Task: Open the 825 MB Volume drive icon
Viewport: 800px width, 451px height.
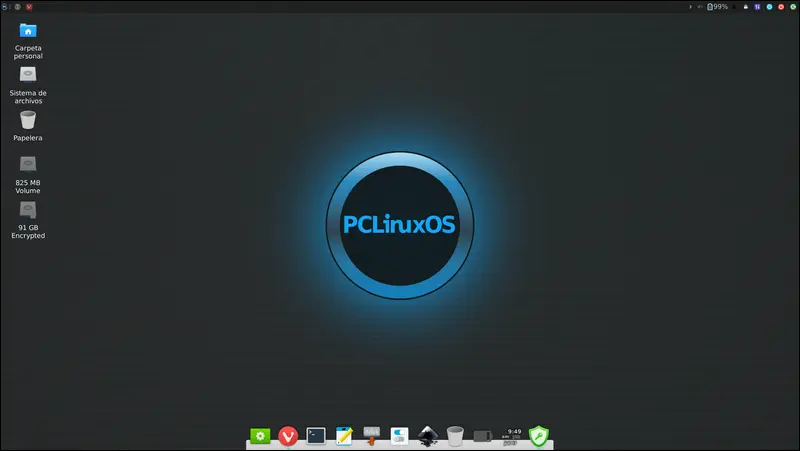Action: click(28, 164)
